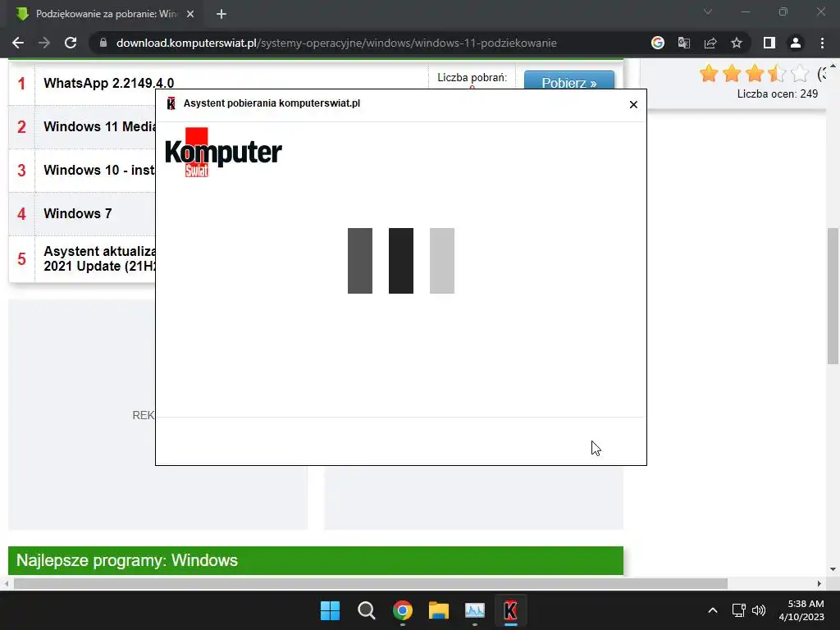Translate this page icon
The image size is (840, 630).
click(684, 43)
